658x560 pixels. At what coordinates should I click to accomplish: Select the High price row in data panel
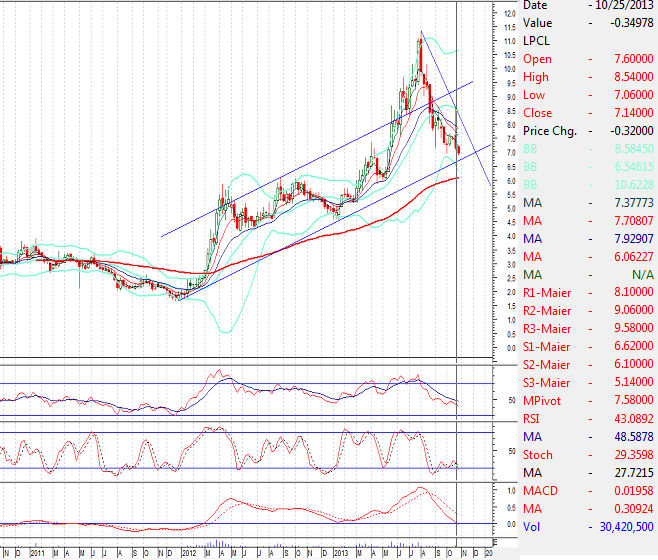(589, 77)
